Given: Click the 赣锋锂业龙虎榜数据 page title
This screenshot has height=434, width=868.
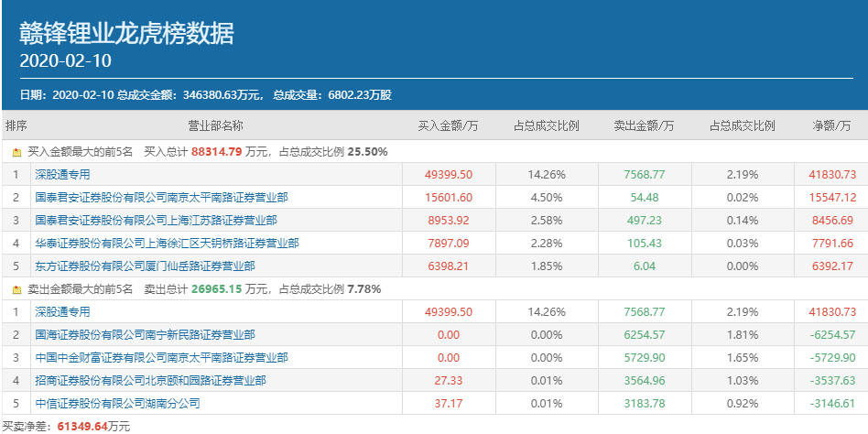Looking at the screenshot, I should [x=126, y=33].
